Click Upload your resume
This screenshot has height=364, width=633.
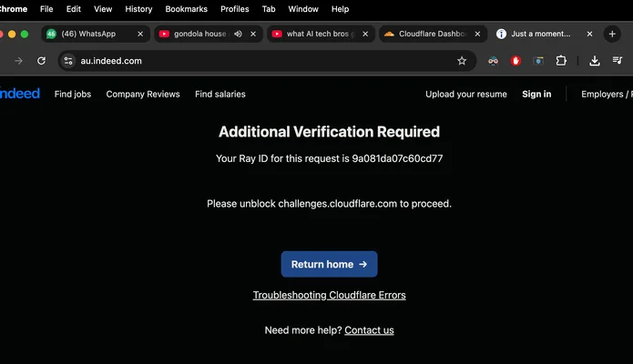pyautogui.click(x=465, y=94)
